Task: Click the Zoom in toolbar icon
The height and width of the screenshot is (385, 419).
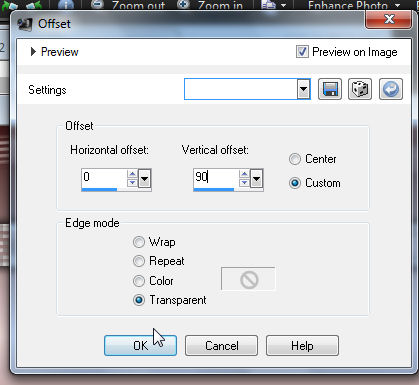Action: (183, 4)
